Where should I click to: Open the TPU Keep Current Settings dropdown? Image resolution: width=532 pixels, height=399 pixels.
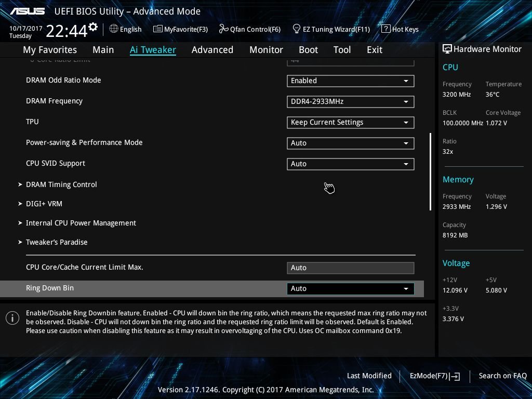point(351,122)
